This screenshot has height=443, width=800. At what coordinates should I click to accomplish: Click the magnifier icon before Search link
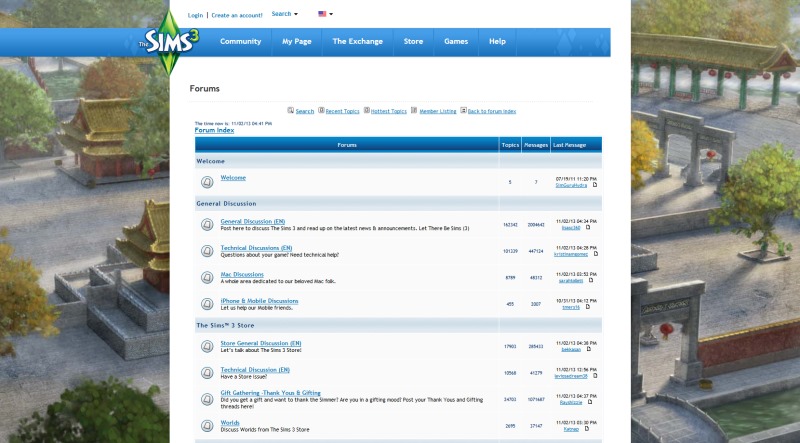coord(290,110)
